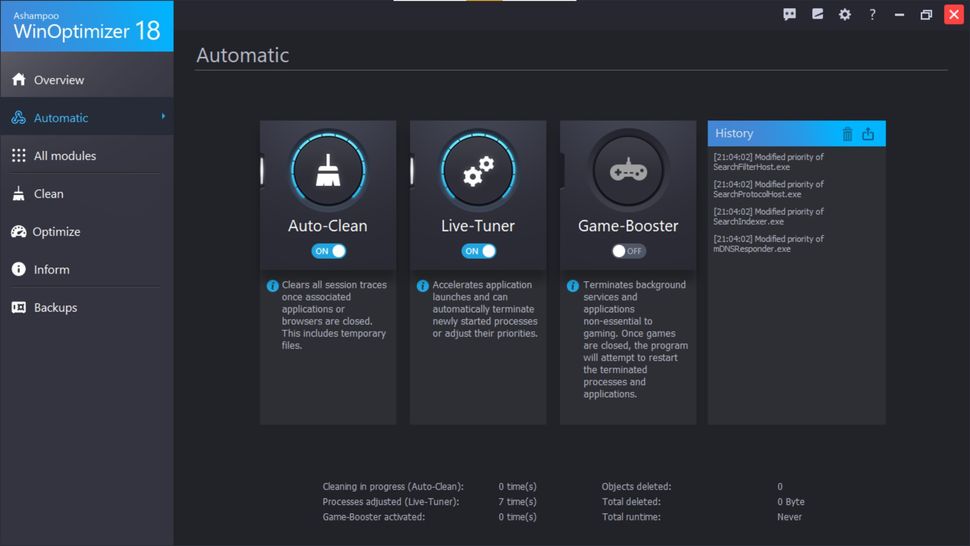The image size is (970, 546).
Task: Click the Automatic page heading
Action: click(242, 55)
